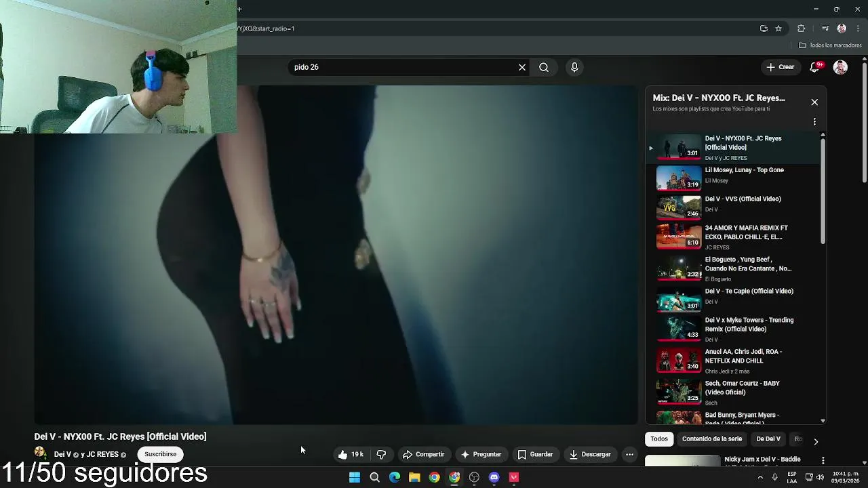Open the red Valorant taskbar icon

(514, 477)
